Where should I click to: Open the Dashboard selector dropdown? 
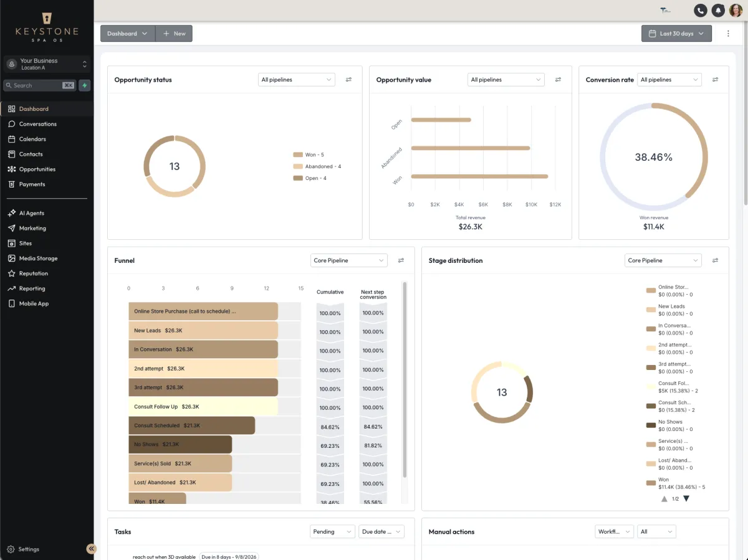(x=128, y=34)
